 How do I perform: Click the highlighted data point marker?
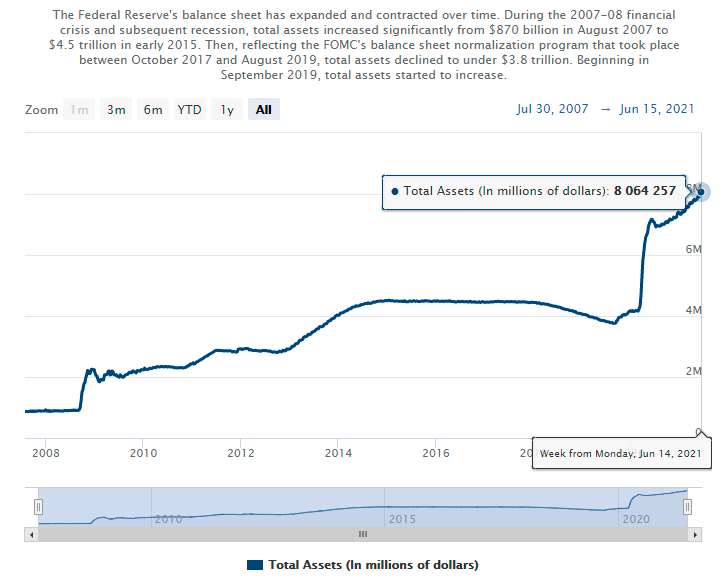point(701,191)
